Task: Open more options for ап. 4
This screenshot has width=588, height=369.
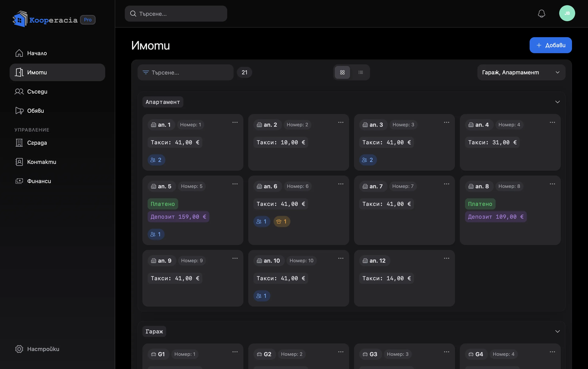Action: [x=552, y=122]
